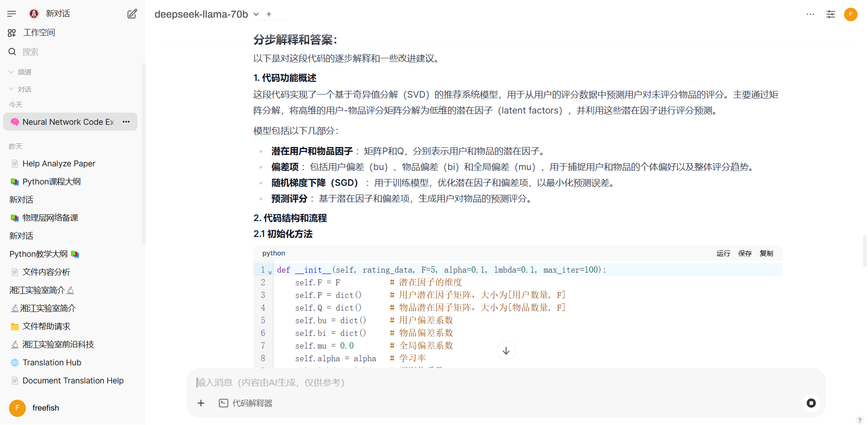Screen dimensions: 868x425
Task: Toggle the sidebar with the hamburger icon
Action: point(12,14)
